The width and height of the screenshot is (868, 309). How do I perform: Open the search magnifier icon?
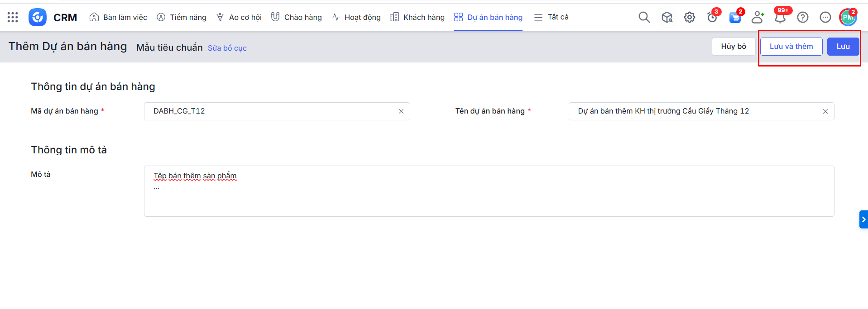(644, 17)
